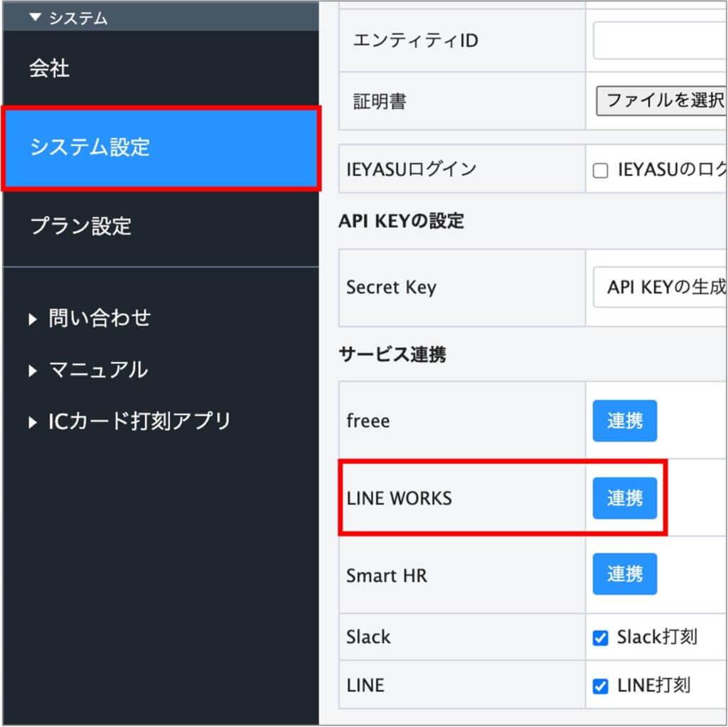Image resolution: width=728 pixels, height=727 pixels.
Task: Toggle the IEYASUログイン checkbox
Action: point(601,171)
